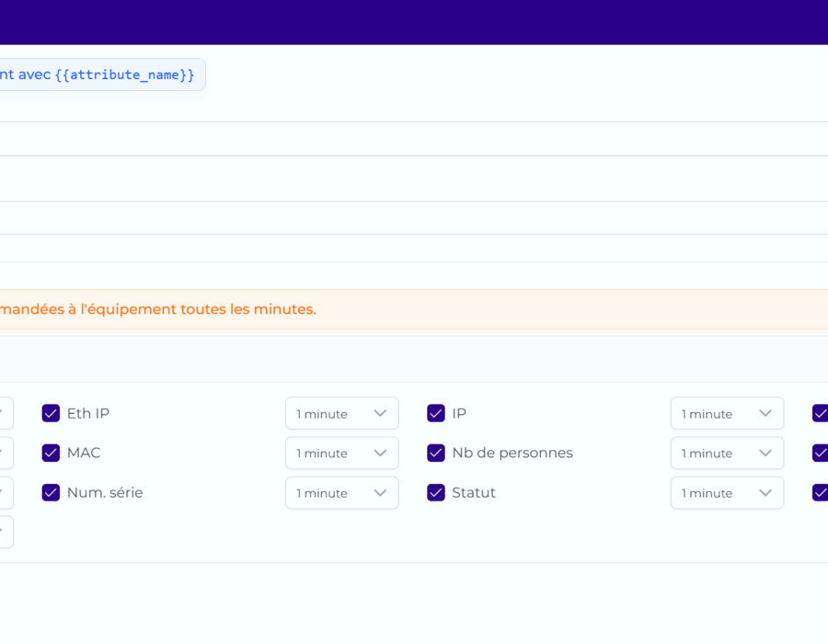Select the 'Num. série' label
The image size is (828, 644).
click(105, 492)
